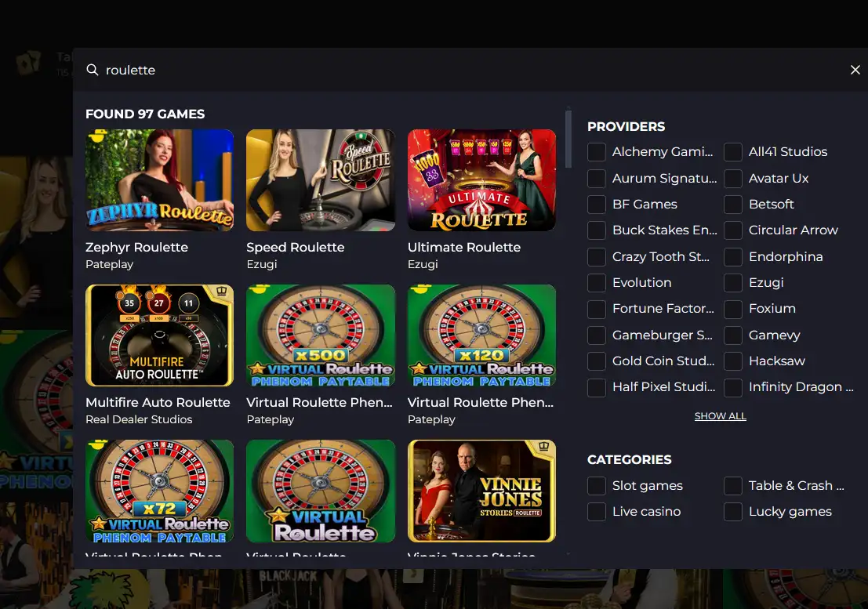This screenshot has height=609, width=868.
Task: Open Zephyr Roulette game thumbnail
Action: coord(159,180)
